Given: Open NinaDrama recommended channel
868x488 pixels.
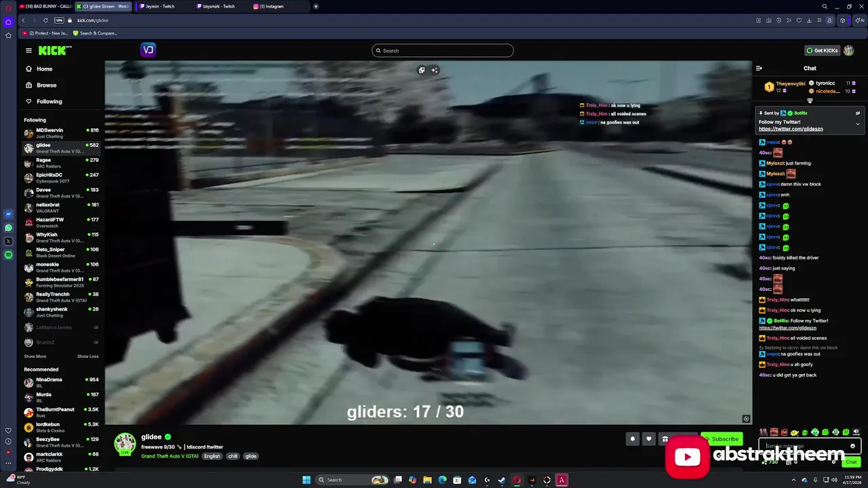Looking at the screenshot, I should pyautogui.click(x=62, y=382).
